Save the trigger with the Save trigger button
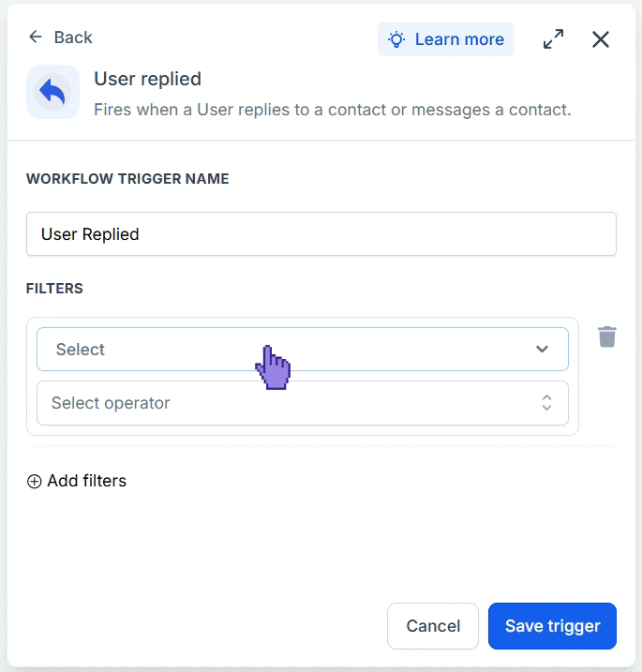Screen dimensions: 642x672 click(552, 626)
